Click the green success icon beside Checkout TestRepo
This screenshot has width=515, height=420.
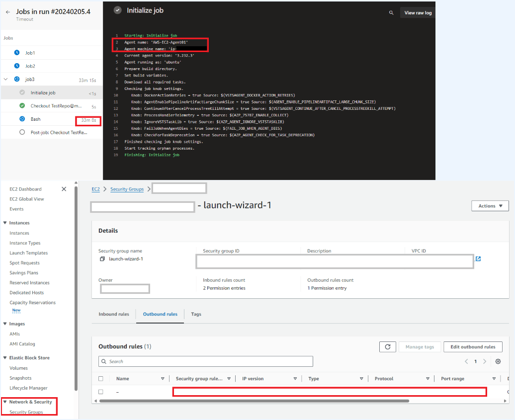(x=22, y=106)
